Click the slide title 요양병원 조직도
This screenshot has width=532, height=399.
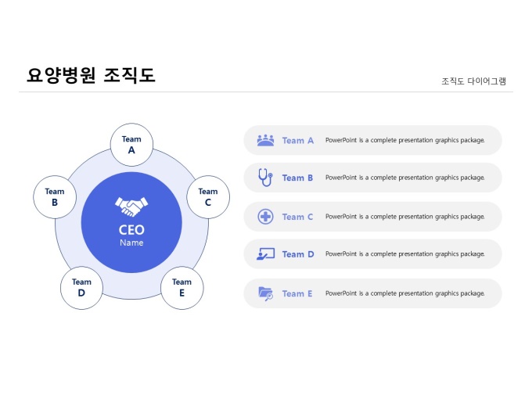click(x=91, y=75)
